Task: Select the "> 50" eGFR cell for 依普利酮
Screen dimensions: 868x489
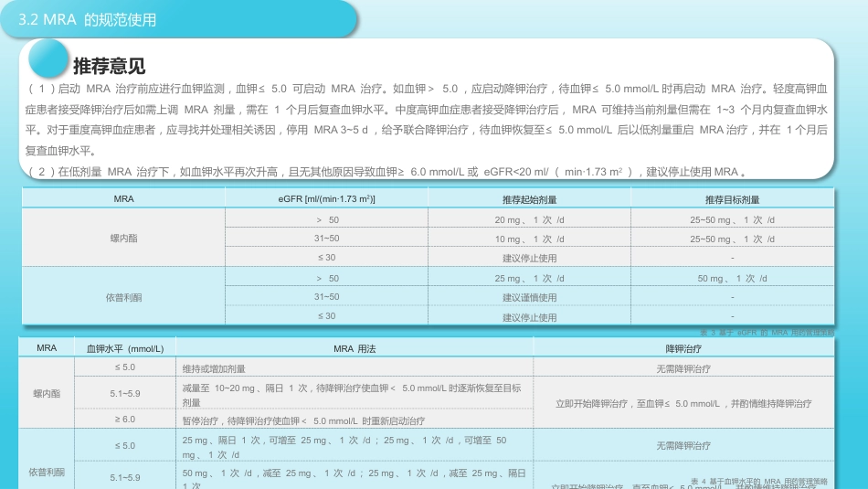Action: [326, 279]
